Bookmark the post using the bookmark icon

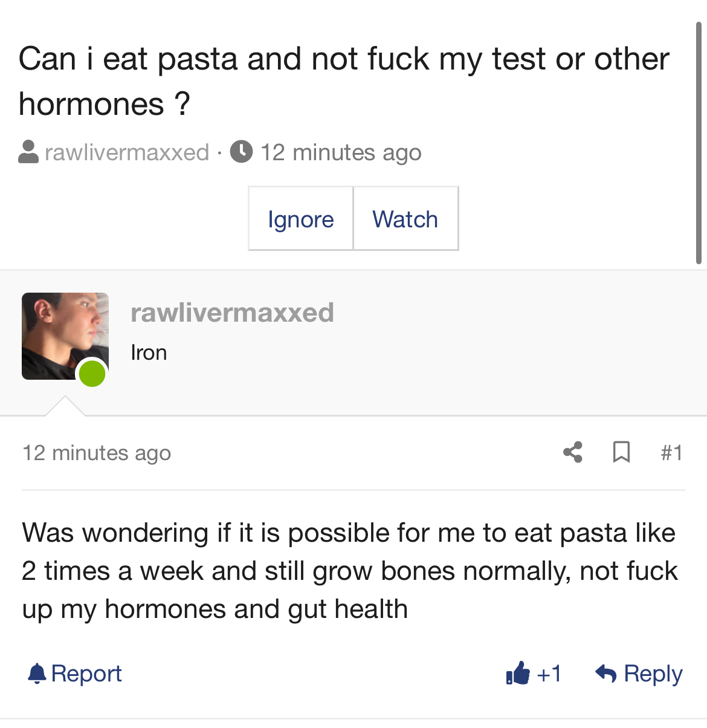click(621, 452)
